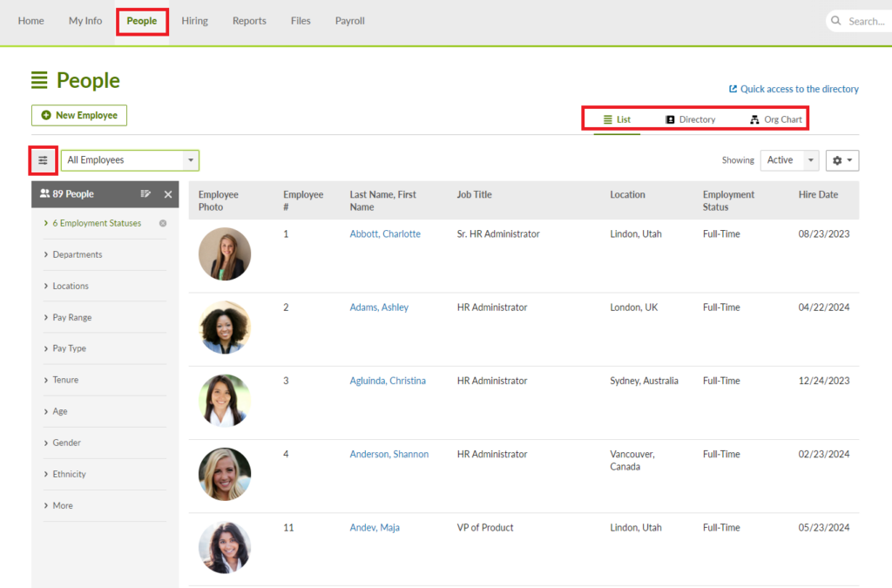Click the search magnifier icon

[x=835, y=20]
